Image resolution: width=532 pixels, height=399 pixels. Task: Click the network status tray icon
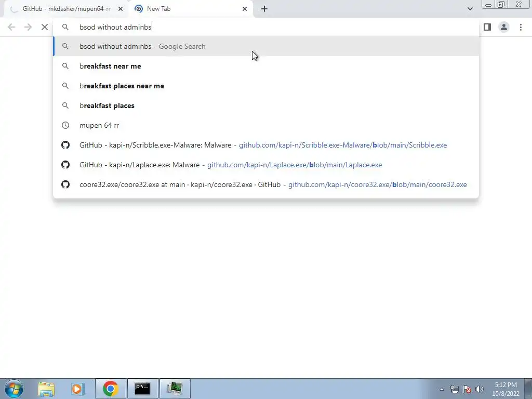coord(454,389)
